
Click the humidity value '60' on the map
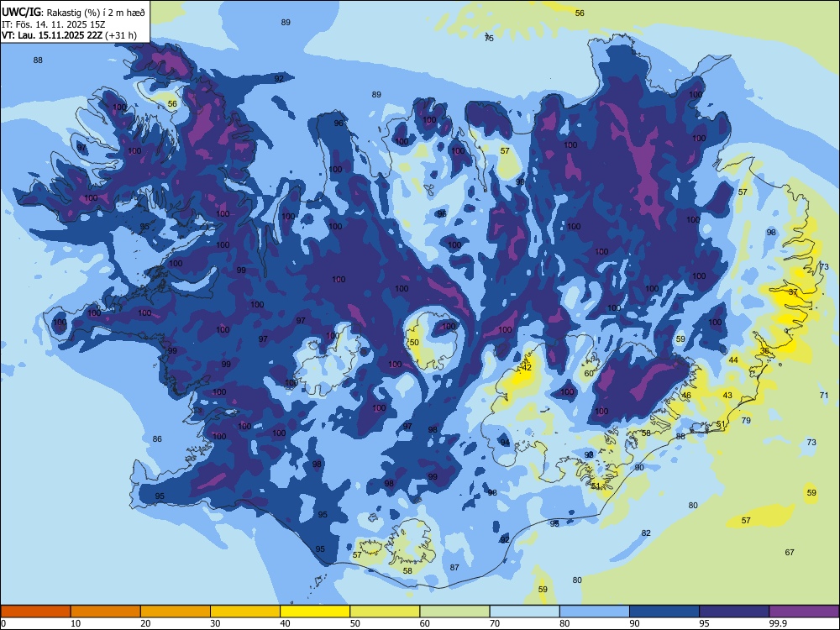(589, 374)
